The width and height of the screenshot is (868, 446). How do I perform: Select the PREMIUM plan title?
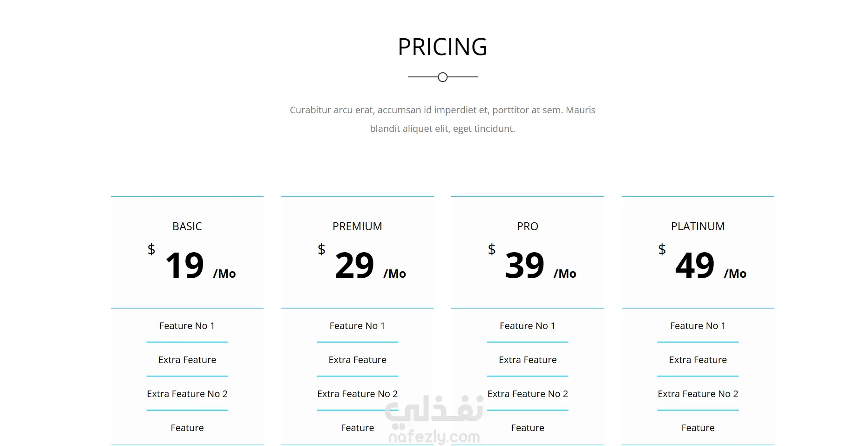(357, 226)
